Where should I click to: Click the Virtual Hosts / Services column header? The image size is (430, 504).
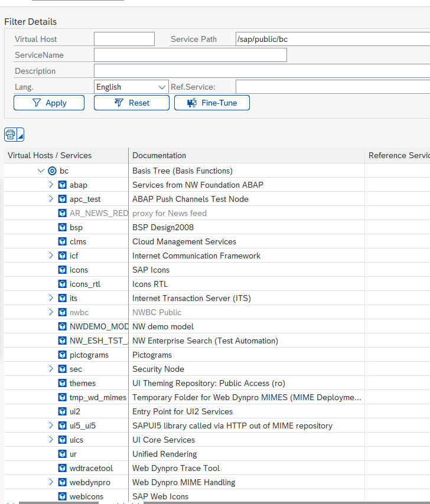(66, 155)
